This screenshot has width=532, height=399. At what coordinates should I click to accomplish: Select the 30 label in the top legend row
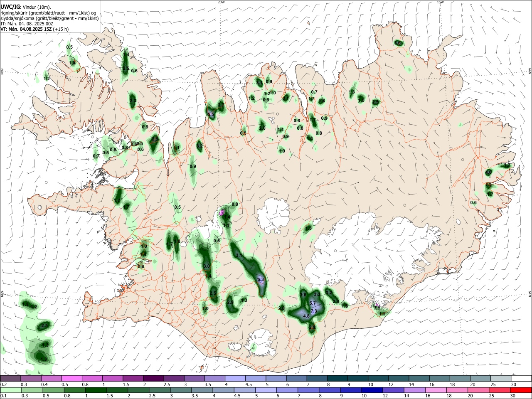point(514,384)
